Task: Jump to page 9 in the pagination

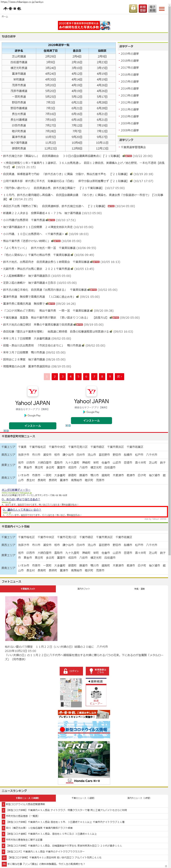Action: [110, 376]
